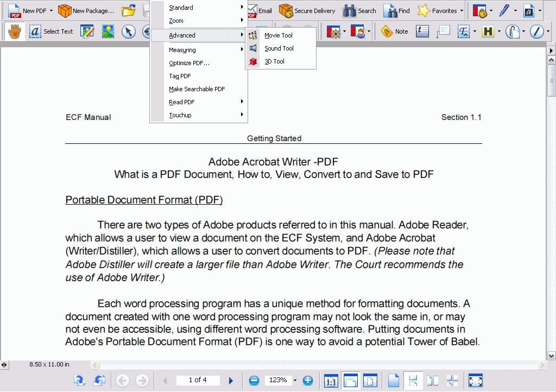Choose Make Searchable PDF menu item
Image resolution: width=556 pixels, height=392 pixels.
pos(199,89)
